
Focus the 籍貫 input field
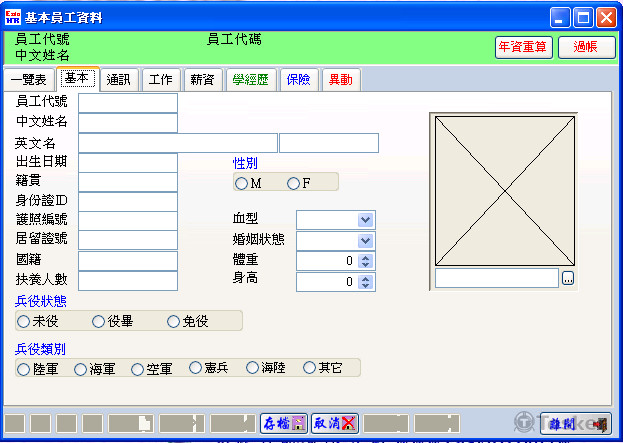128,182
